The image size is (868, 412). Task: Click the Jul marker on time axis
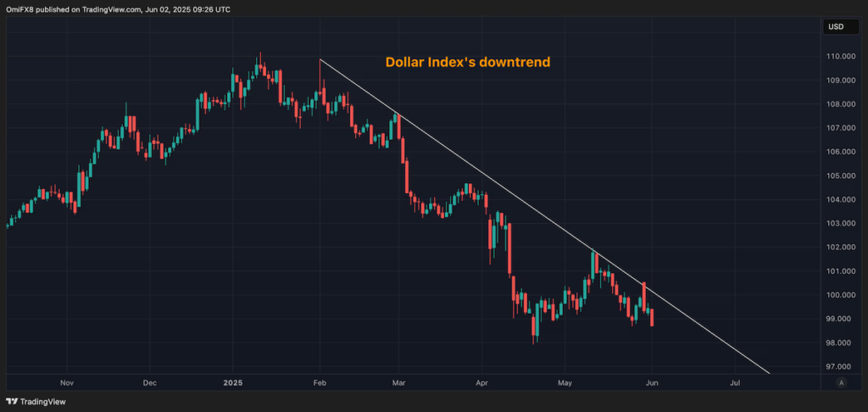734,383
